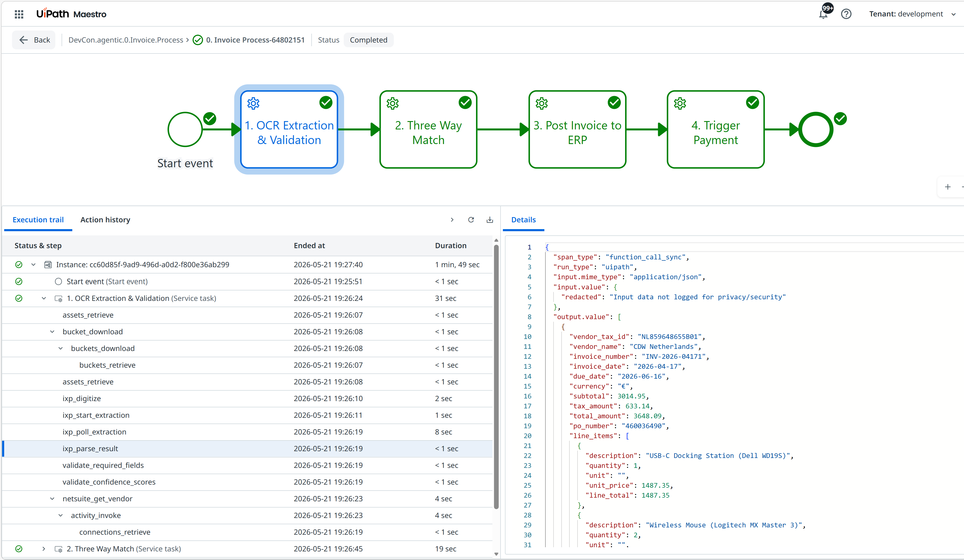Collapse the buckets_download row
The height and width of the screenshot is (560, 964).
click(61, 348)
